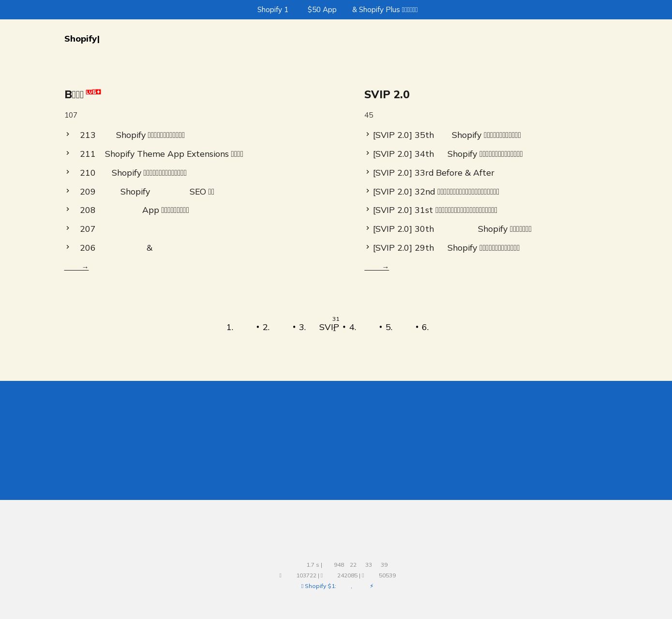The image size is (672, 619).
Task: Click the B livestream section heading
Action: tap(74, 94)
